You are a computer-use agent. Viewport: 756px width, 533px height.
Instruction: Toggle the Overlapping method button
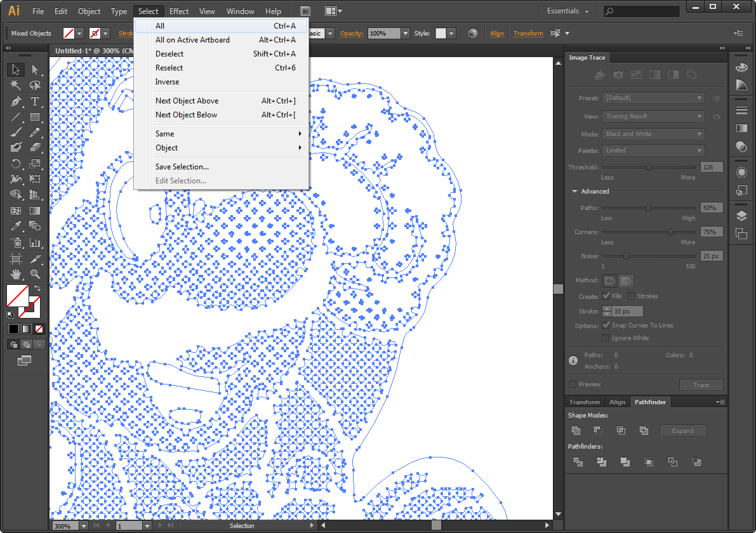click(626, 280)
